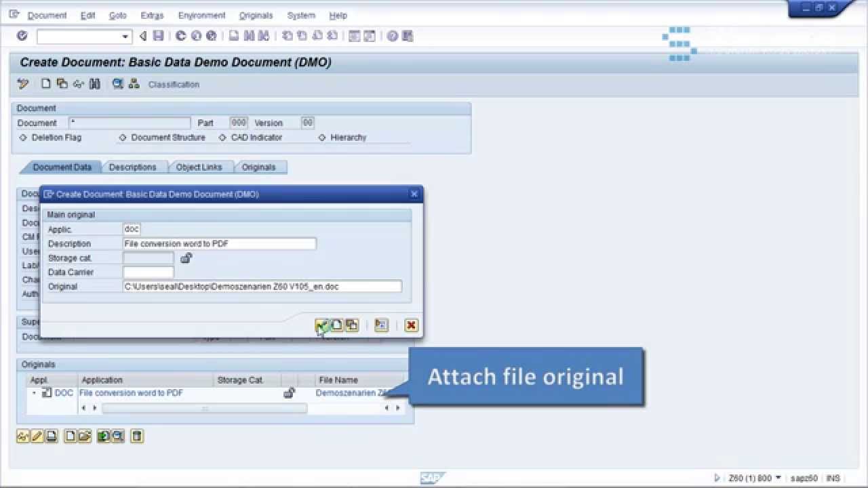Open the Help menu
Viewport: 868px width, 488px height.
(338, 15)
